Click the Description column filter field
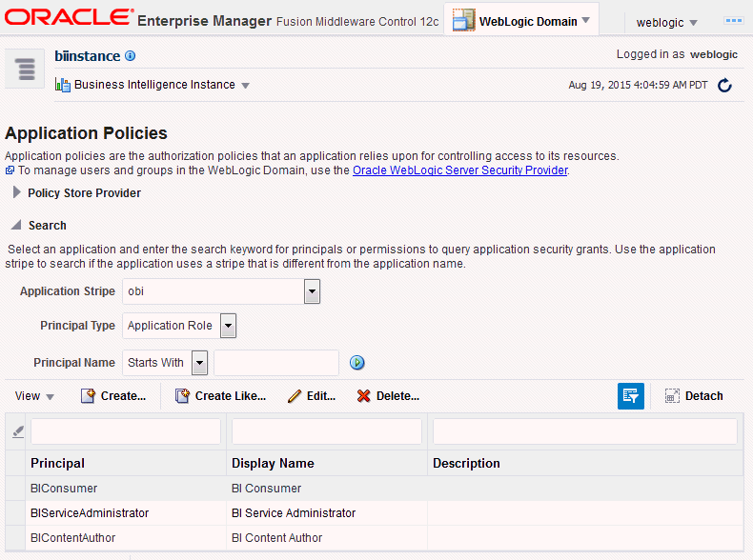Screen dimensions: 753x560 click(585, 431)
